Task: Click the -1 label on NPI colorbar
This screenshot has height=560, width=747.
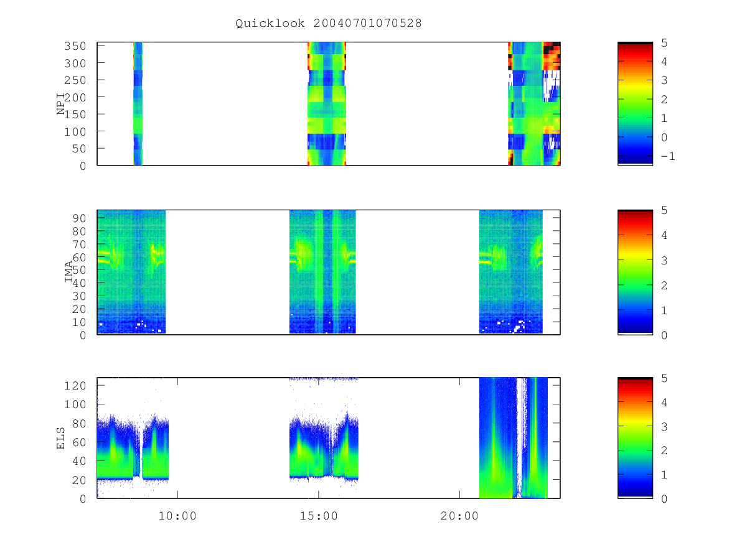Action: 667,156
